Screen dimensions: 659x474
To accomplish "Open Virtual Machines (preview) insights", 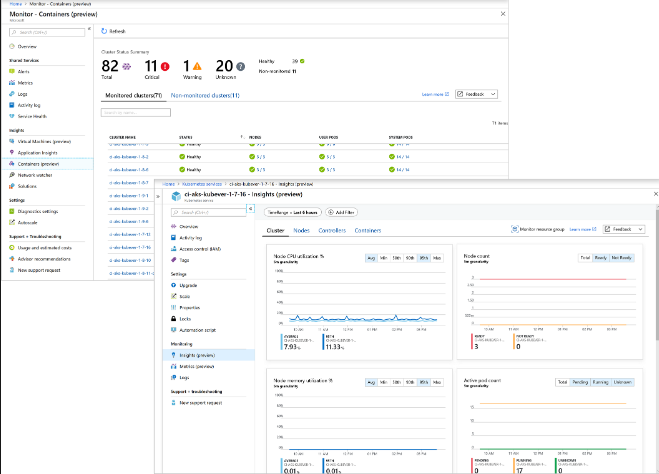I will (x=44, y=142).
